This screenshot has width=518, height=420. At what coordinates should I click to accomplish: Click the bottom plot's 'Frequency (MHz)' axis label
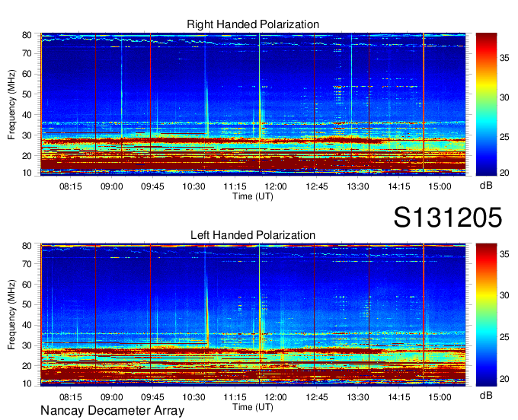[x=11, y=315]
